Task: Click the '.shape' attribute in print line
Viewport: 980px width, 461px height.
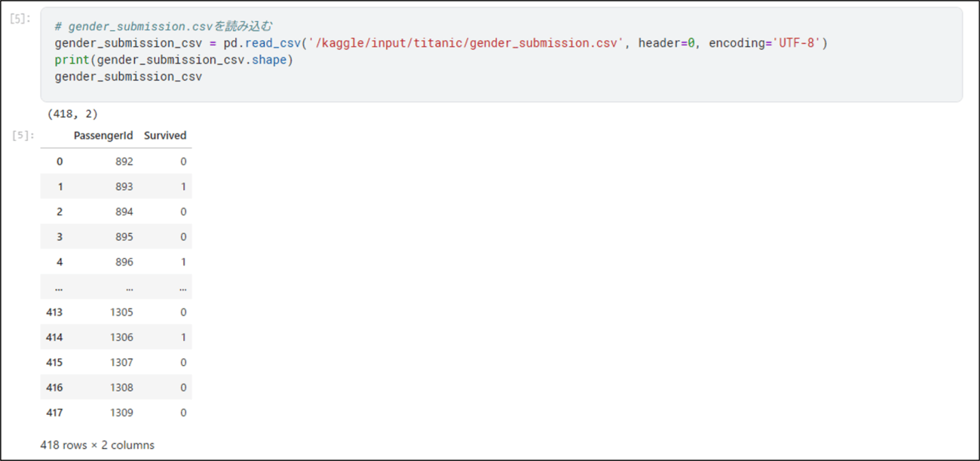Action: [268, 60]
